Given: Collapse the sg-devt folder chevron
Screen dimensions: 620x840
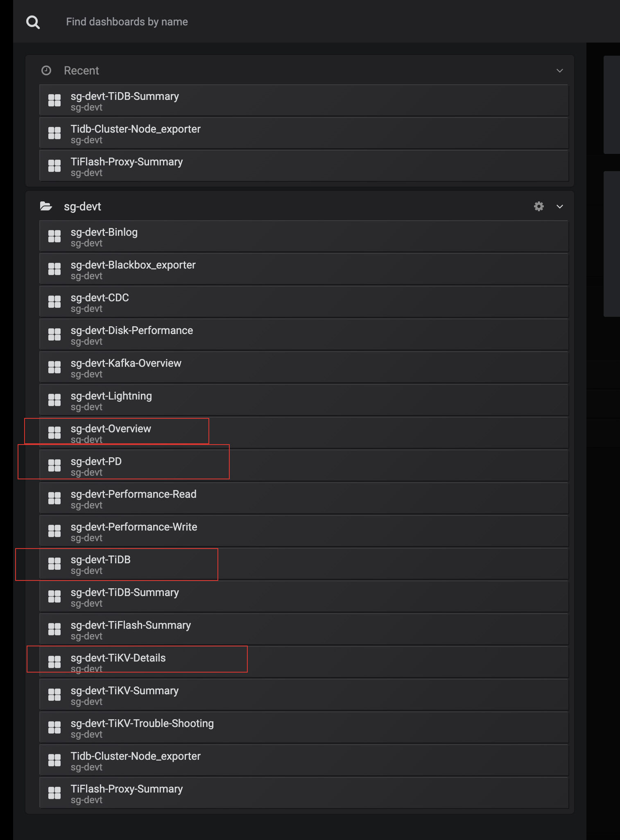Looking at the screenshot, I should point(559,206).
